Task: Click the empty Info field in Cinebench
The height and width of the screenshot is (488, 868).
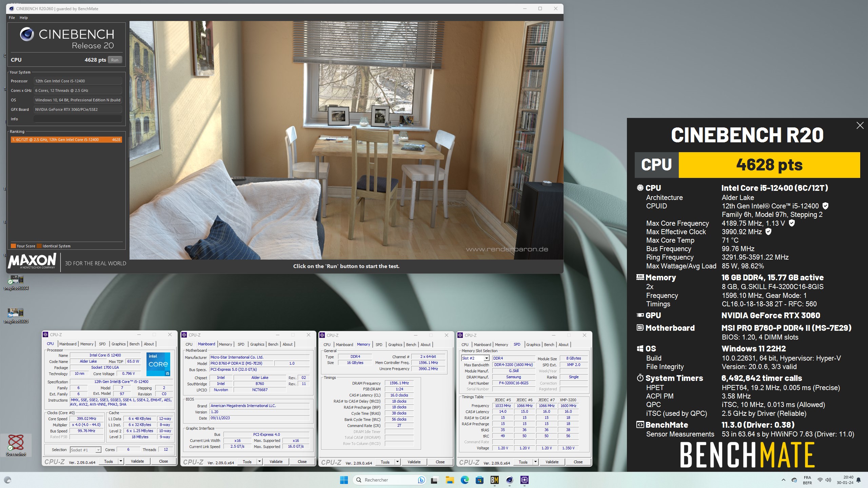Action: [78, 119]
